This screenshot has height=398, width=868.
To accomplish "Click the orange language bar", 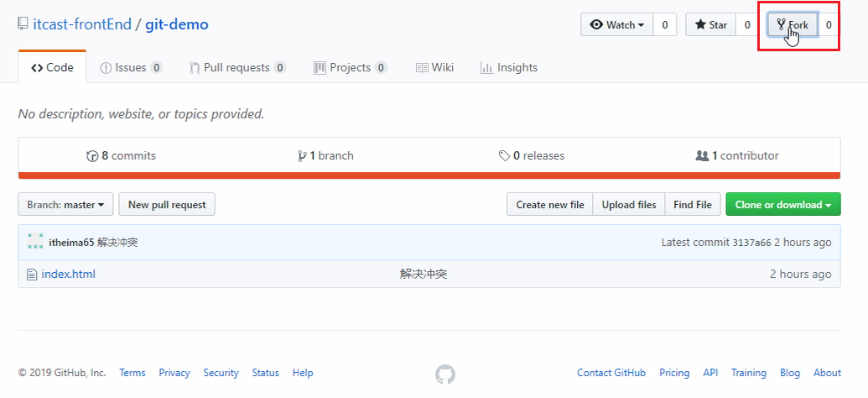I will coord(429,175).
